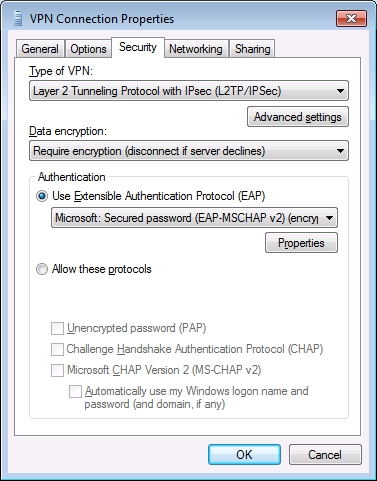Choose the Allow these protocols radio button
Viewport: 377px width, 481px height.
point(42,269)
